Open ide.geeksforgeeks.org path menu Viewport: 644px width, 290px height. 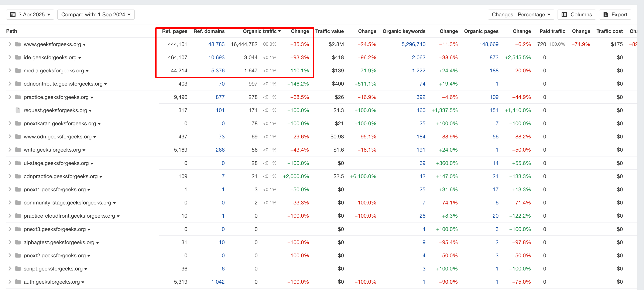[80, 58]
